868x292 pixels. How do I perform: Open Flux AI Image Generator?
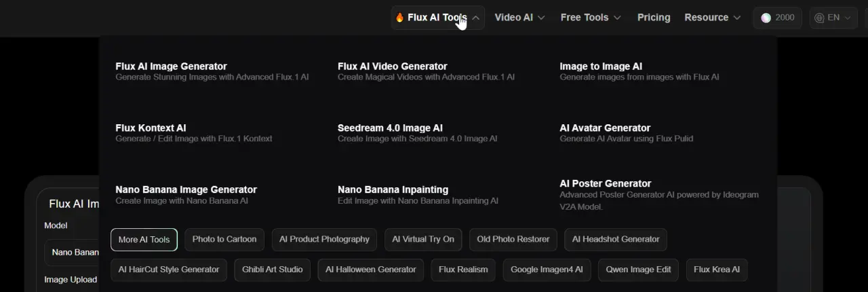171,67
